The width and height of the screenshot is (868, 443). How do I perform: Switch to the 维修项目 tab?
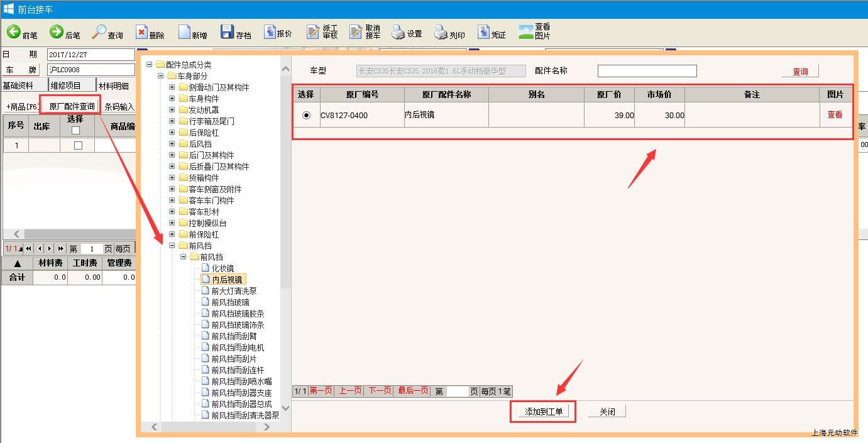[x=66, y=85]
